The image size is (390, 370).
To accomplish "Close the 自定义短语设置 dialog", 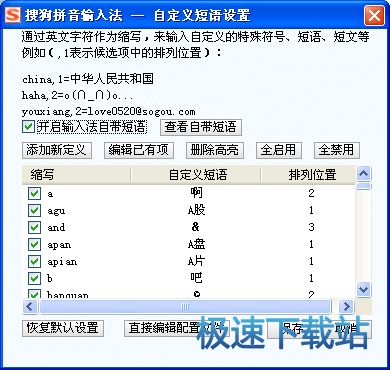I will (374, 16).
